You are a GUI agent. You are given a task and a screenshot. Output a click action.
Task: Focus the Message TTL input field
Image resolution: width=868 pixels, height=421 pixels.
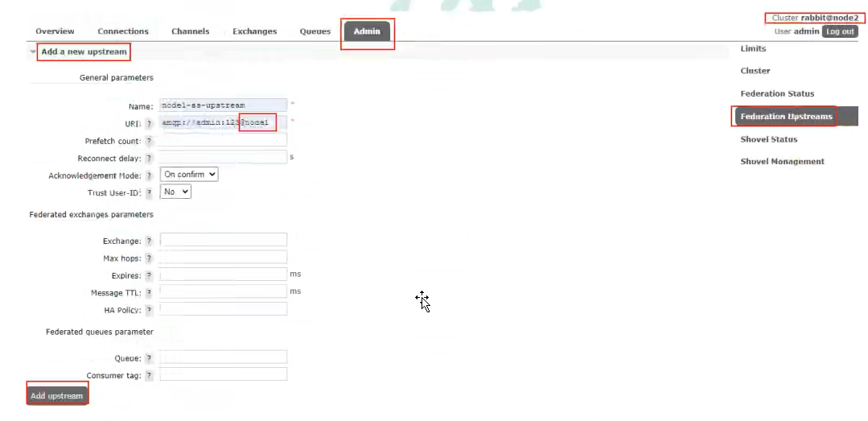tap(224, 291)
